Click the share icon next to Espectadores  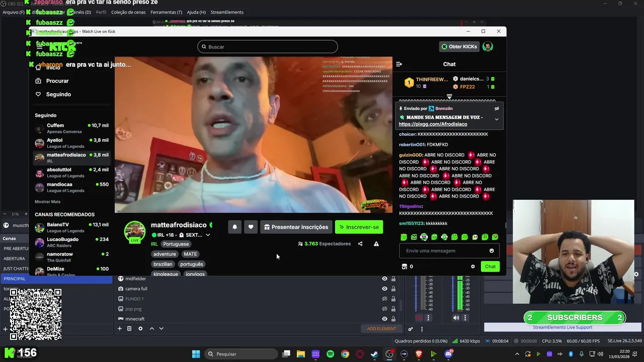[x=360, y=244]
